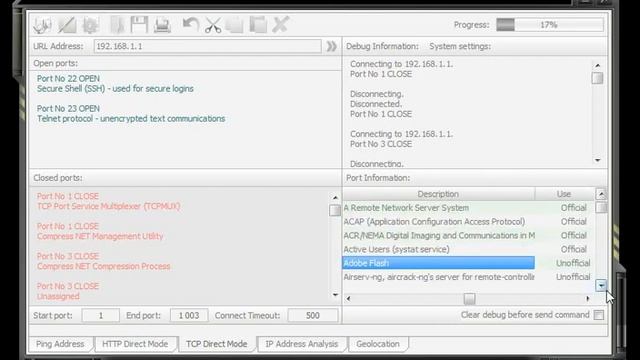Open the IP Address Analysis tab
This screenshot has width=640, height=360.
[x=302, y=344]
